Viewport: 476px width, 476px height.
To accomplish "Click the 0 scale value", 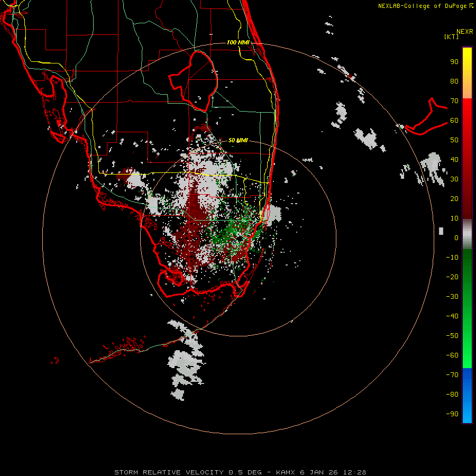I will (456, 237).
